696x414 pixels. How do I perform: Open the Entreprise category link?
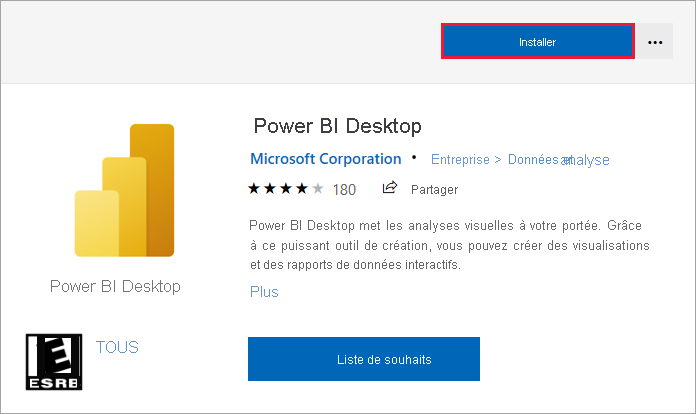click(460, 159)
